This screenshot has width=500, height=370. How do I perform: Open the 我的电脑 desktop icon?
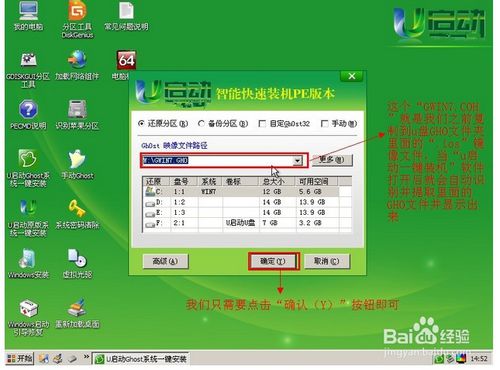click(x=28, y=17)
